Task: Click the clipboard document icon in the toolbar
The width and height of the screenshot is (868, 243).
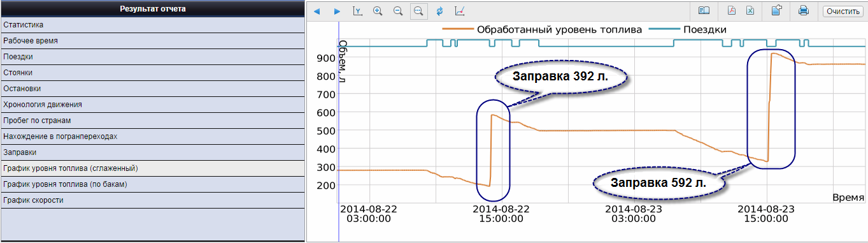Action: [776, 11]
